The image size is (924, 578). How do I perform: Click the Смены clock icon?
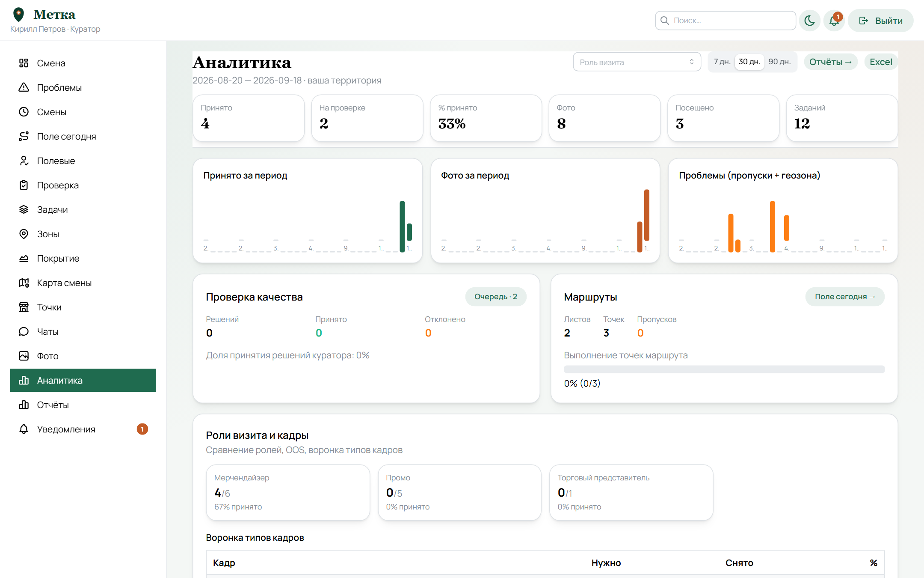[24, 112]
